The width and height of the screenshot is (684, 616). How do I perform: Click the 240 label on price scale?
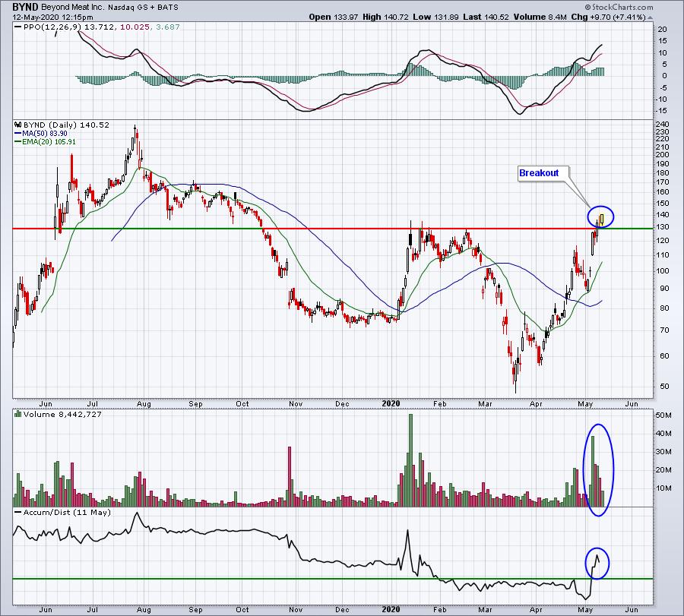click(x=662, y=125)
